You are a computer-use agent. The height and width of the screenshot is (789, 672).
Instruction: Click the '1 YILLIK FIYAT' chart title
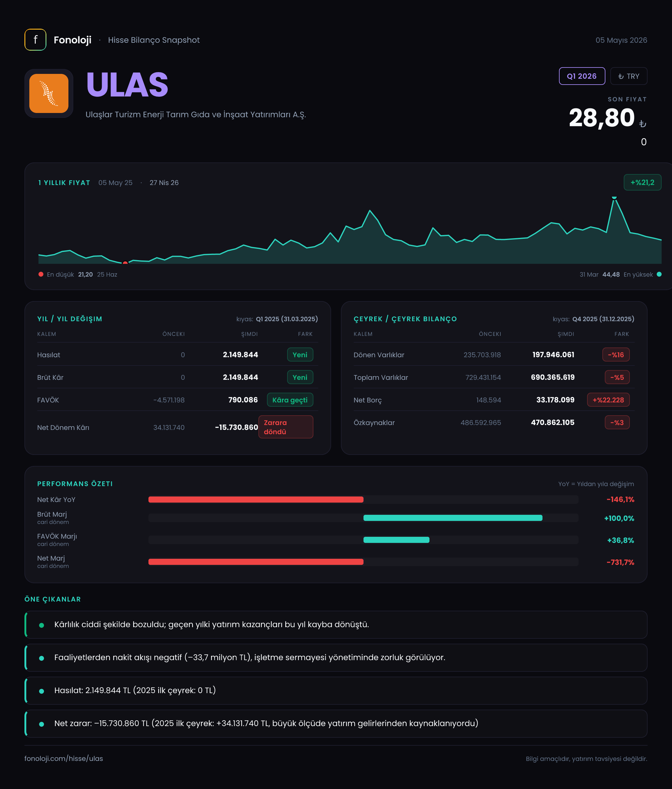point(64,183)
